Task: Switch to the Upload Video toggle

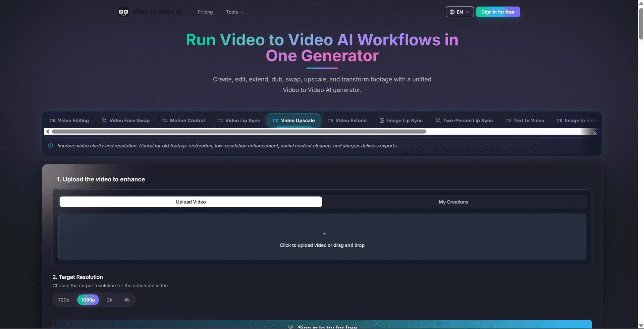Action: (x=191, y=202)
